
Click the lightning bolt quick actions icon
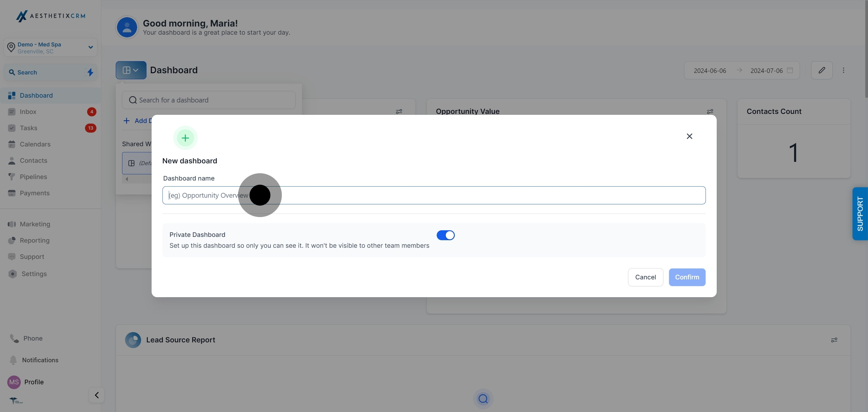click(90, 72)
